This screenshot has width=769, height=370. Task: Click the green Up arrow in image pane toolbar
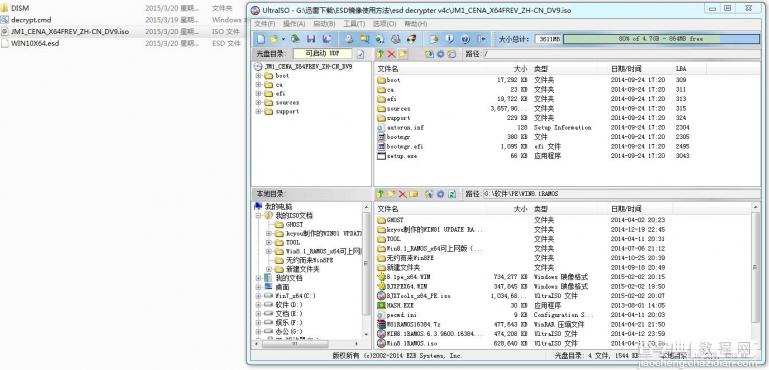coord(380,54)
